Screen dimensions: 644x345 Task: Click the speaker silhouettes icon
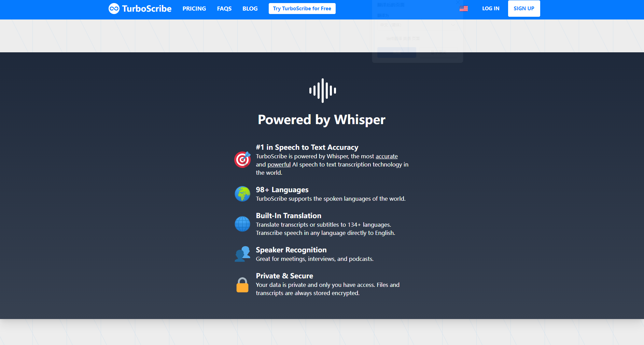point(242,254)
